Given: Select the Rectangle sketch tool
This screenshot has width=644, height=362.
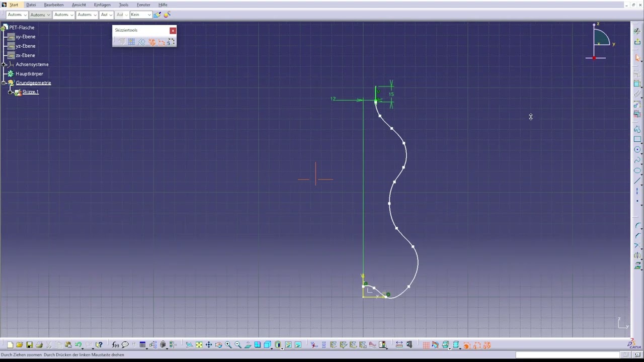Looking at the screenshot, I should coord(637,139).
